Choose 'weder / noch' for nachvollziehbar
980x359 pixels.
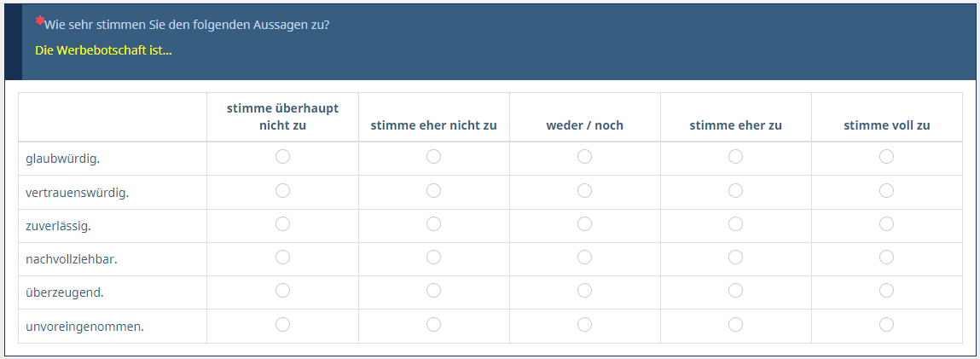point(584,257)
